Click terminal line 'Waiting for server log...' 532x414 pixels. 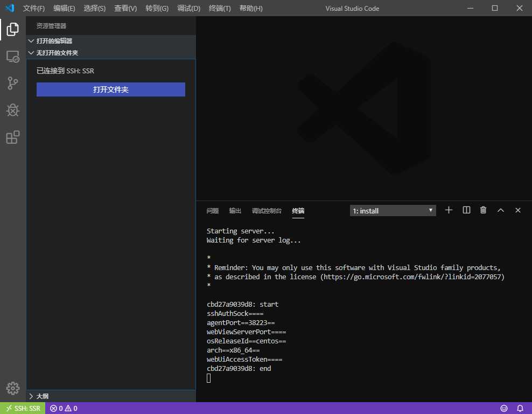[254, 240]
